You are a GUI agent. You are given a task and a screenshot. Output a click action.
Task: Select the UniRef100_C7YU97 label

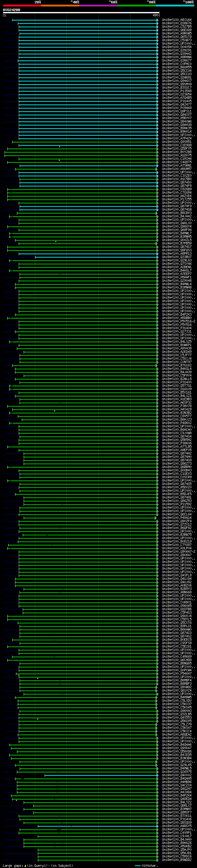[177, 544]
